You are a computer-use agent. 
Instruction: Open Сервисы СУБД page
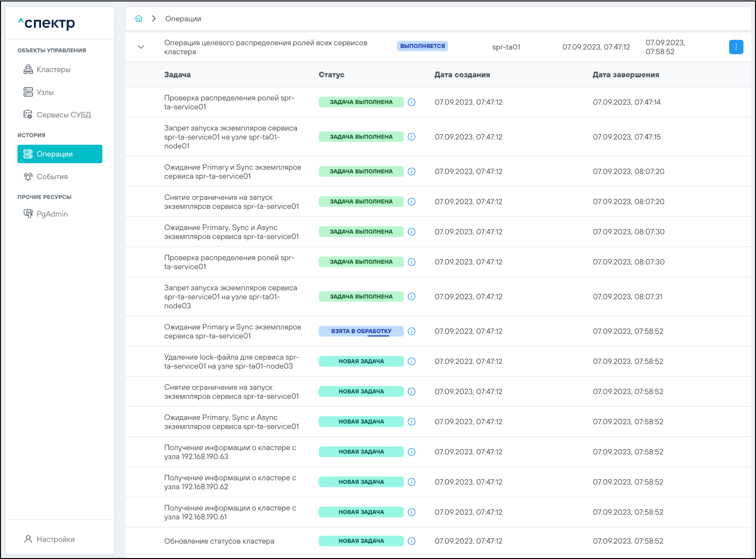point(64,115)
